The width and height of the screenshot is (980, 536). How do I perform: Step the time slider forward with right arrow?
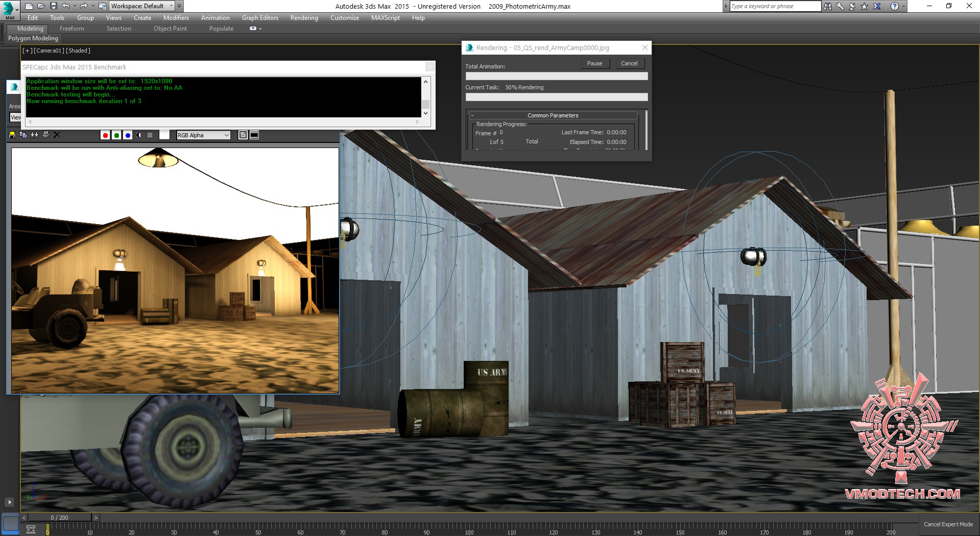tap(95, 517)
